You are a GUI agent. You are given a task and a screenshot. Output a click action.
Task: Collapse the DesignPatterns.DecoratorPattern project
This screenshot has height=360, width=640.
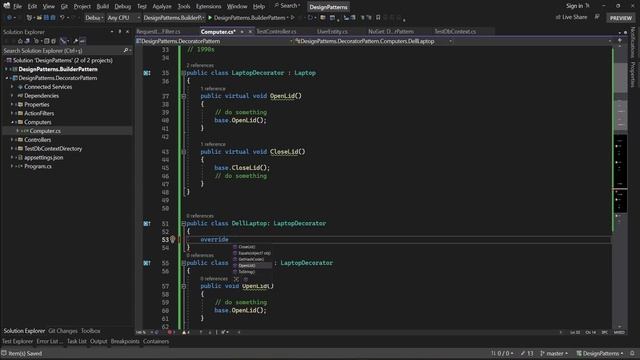click(7, 78)
